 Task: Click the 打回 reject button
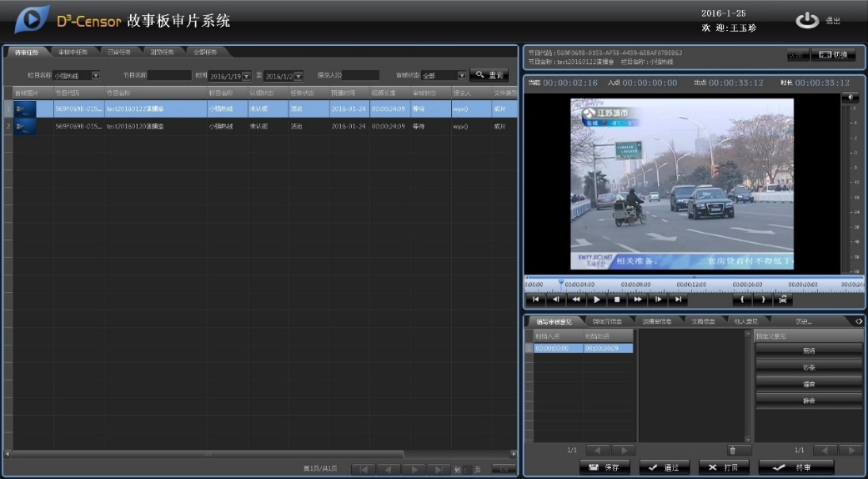click(x=724, y=467)
